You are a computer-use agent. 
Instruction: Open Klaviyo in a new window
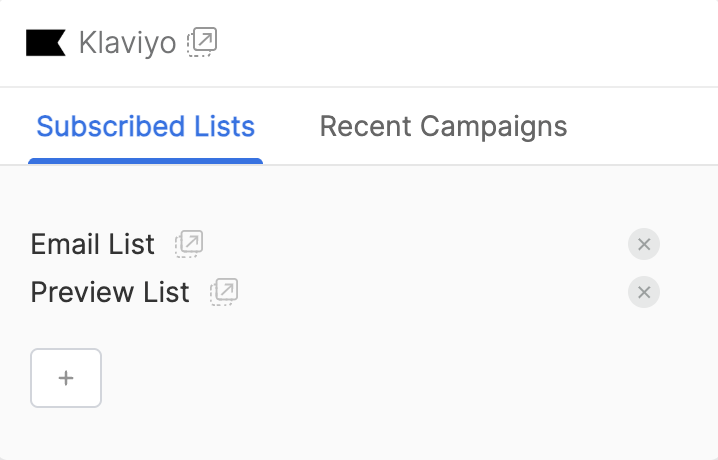pyautogui.click(x=202, y=43)
